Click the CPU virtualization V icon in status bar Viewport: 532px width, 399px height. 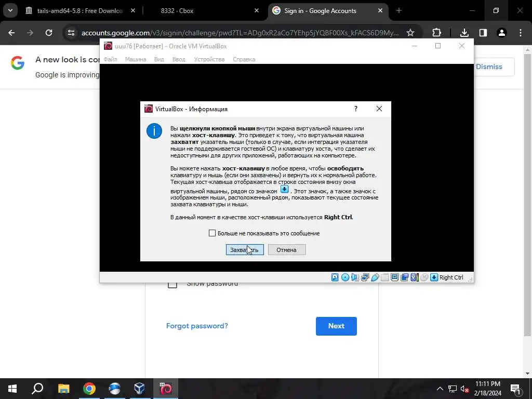(x=414, y=277)
